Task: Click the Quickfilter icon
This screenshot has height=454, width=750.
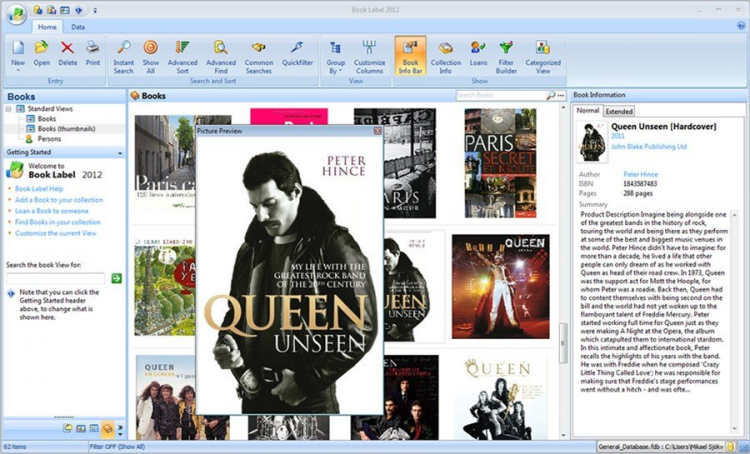Action: pyautogui.click(x=297, y=49)
